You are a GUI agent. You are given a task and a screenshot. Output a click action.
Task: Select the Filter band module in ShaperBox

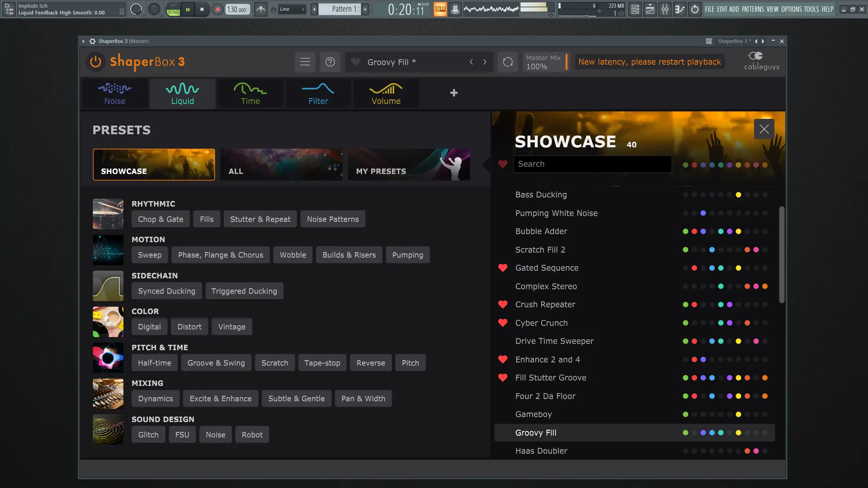(x=318, y=94)
